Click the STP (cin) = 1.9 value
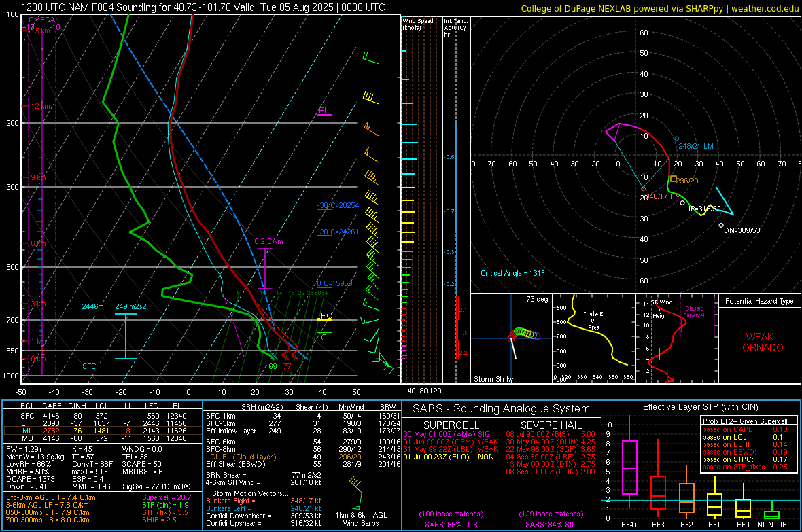Screen dimensions: 802x532 (x=165, y=505)
